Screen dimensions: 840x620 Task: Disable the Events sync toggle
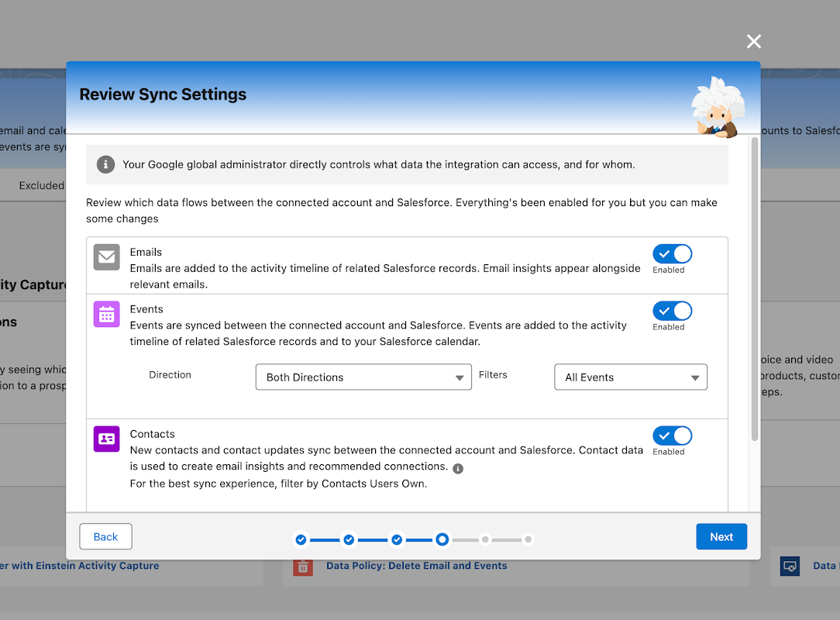(x=672, y=311)
